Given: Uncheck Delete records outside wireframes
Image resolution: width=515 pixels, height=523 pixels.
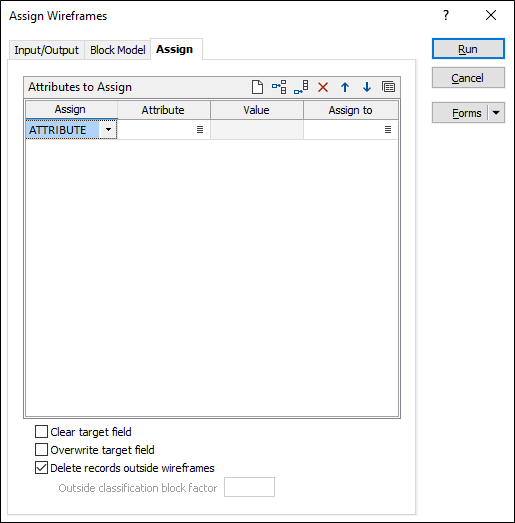Looking at the screenshot, I should point(41,468).
